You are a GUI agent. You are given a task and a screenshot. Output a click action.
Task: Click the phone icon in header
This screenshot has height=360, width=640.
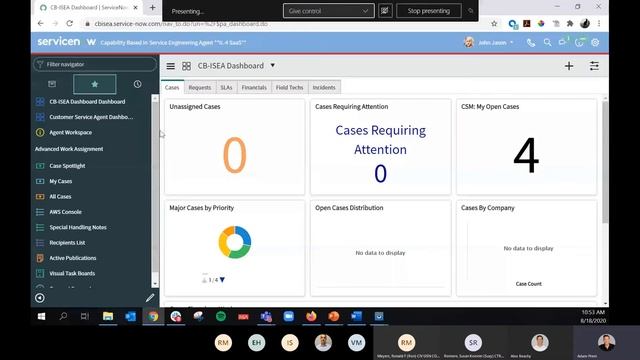coord(531,42)
